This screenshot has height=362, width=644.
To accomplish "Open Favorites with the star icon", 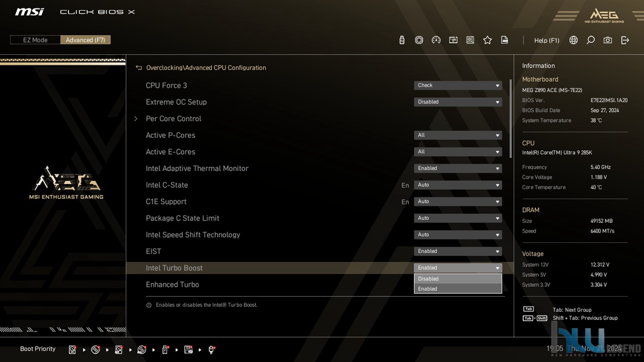I will coord(487,40).
